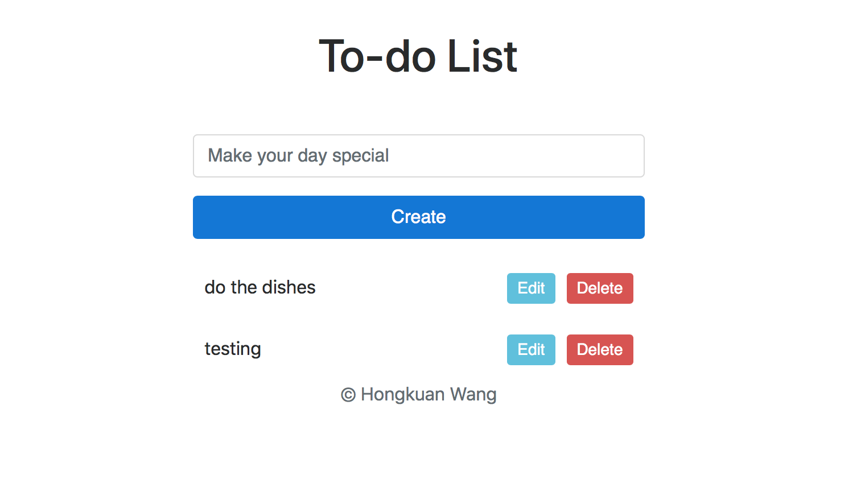Select the 'do the dishes' task text

pyautogui.click(x=260, y=287)
